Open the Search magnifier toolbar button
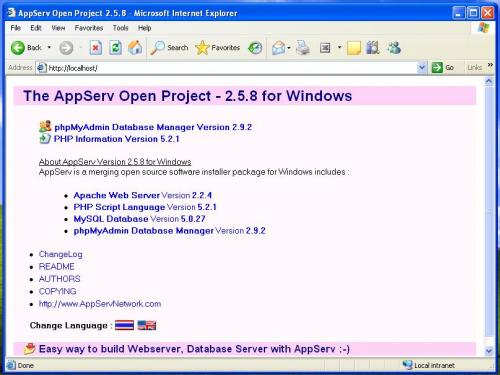This screenshot has height=375, width=500. [x=169, y=48]
